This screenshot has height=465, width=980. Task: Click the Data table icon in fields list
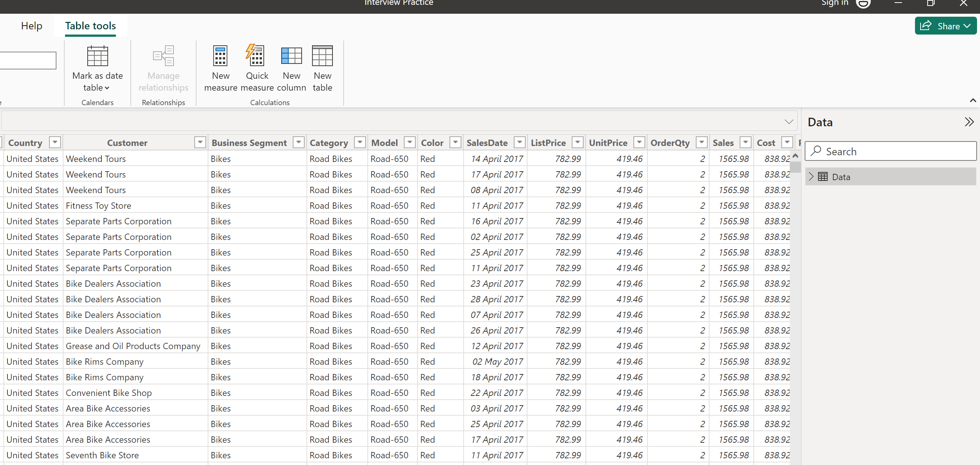tap(823, 176)
